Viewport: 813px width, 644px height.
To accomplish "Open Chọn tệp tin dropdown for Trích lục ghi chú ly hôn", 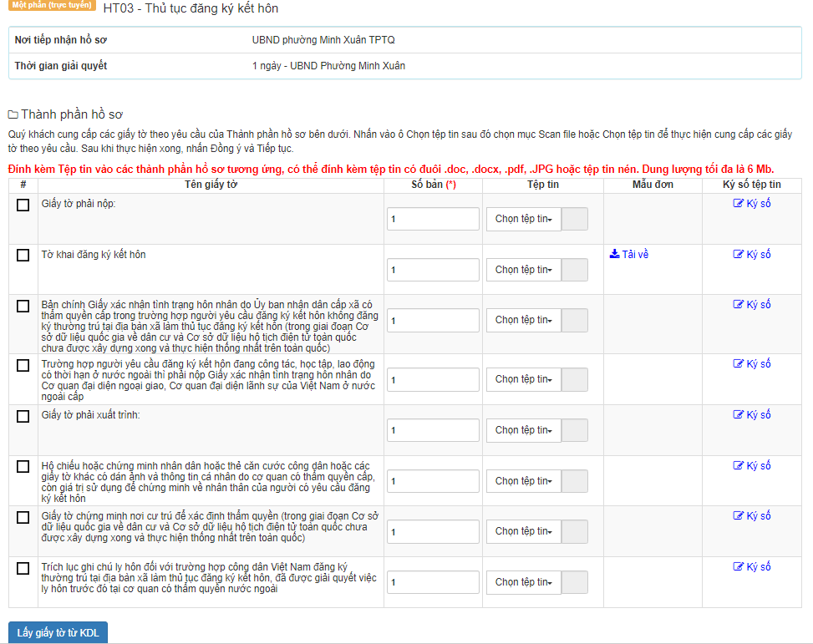I will click(x=524, y=582).
